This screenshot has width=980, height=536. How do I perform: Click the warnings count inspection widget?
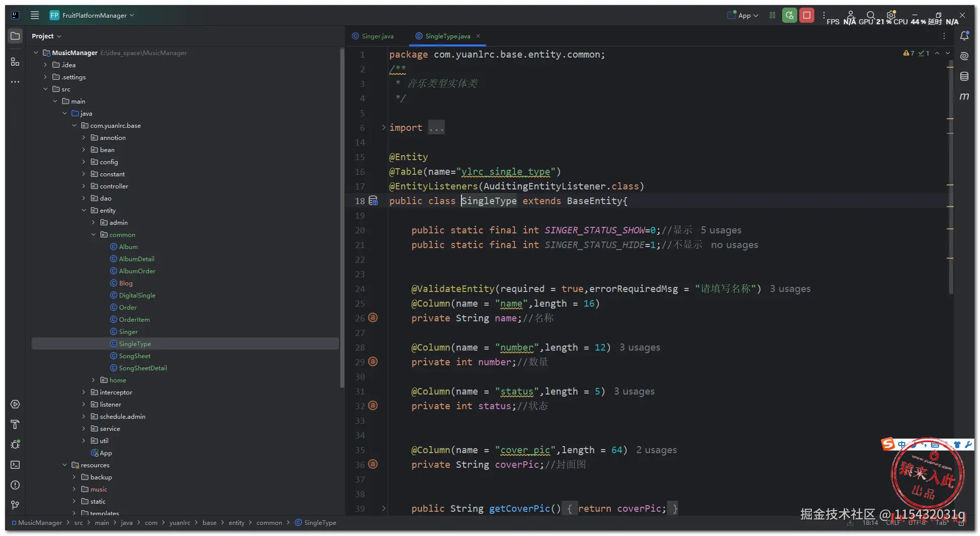coord(909,53)
